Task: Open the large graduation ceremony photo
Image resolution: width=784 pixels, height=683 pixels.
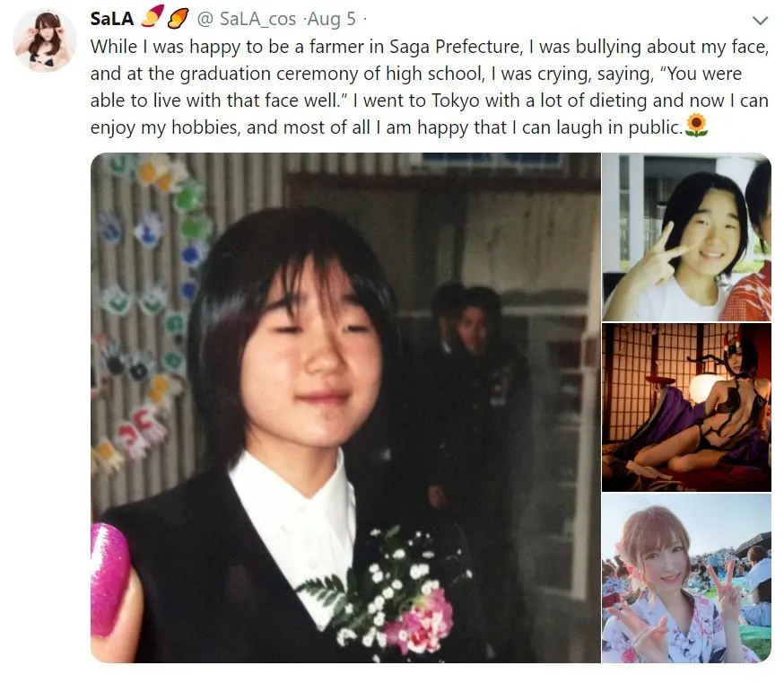Action: coord(345,407)
